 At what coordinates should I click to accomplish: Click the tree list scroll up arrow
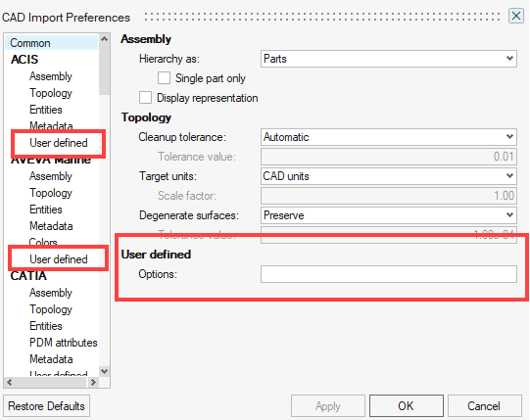(105, 39)
